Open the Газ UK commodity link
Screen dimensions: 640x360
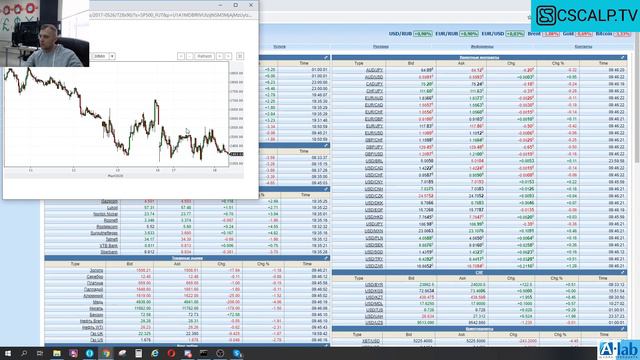(x=97, y=334)
